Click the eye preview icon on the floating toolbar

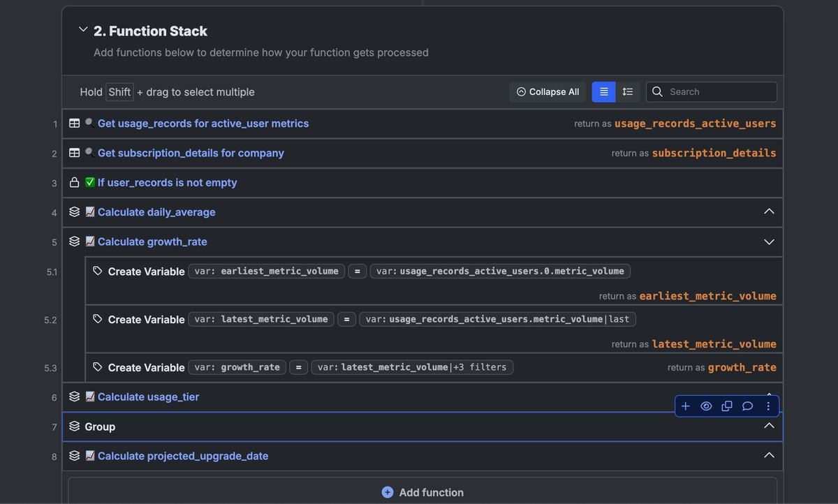tap(706, 406)
